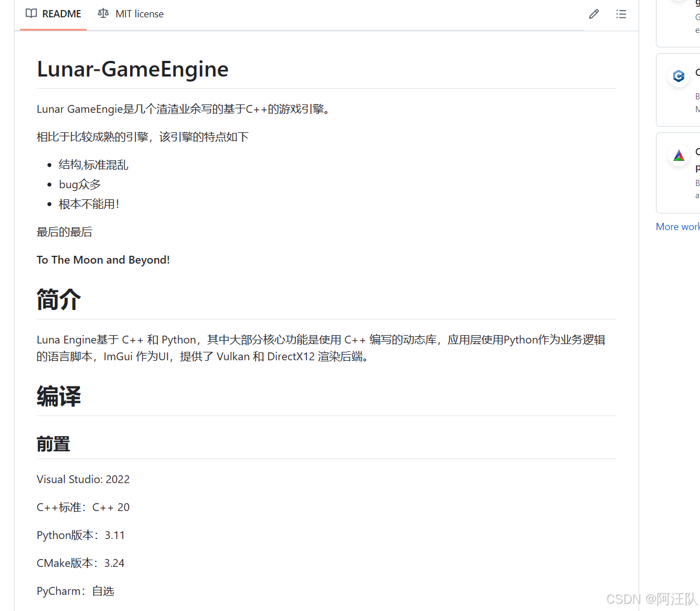Edit the README using the pencil icon

[593, 14]
